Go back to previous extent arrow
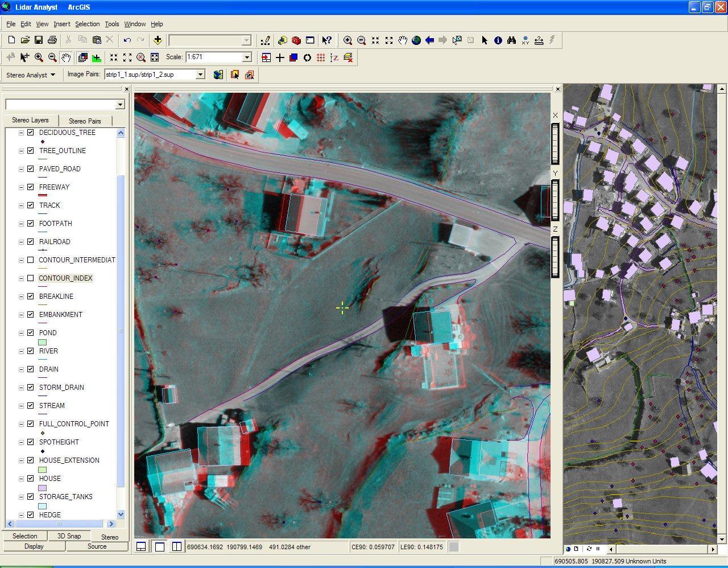This screenshot has width=728, height=568. pyautogui.click(x=430, y=40)
